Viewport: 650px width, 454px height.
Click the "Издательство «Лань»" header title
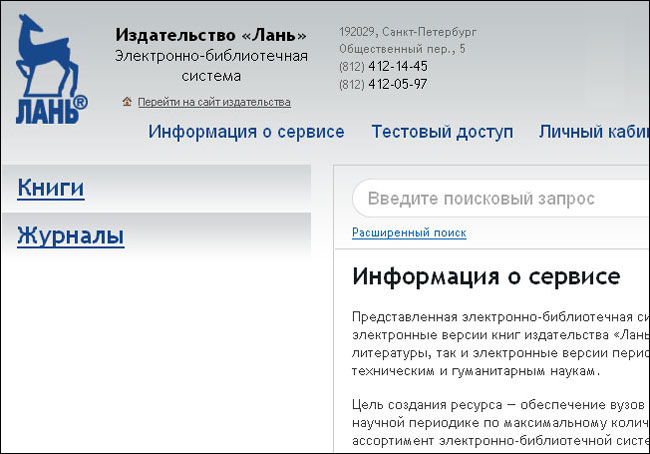pyautogui.click(x=211, y=37)
